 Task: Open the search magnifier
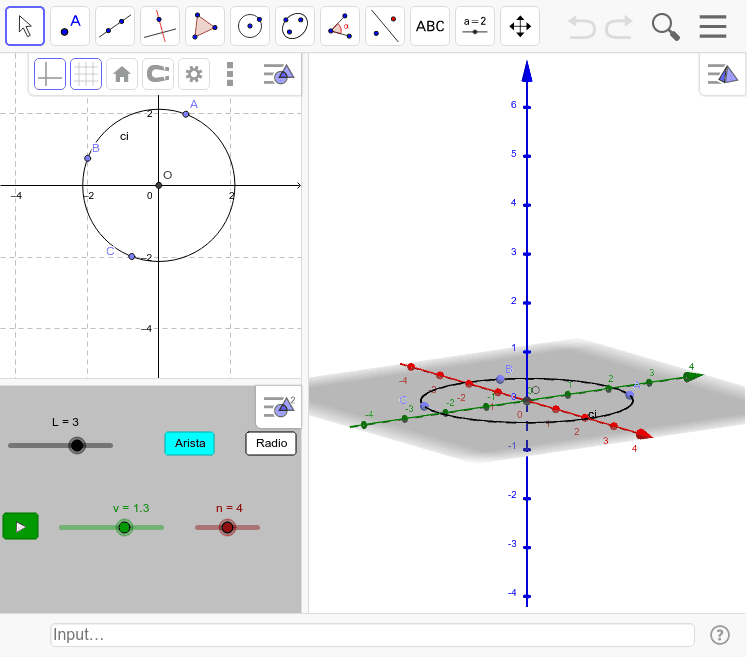[x=666, y=27]
